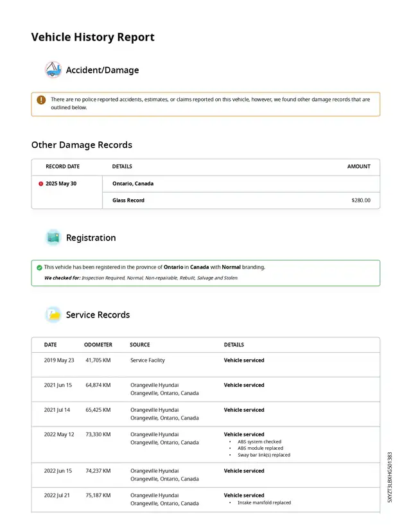Click the Registration document icon

(53, 238)
